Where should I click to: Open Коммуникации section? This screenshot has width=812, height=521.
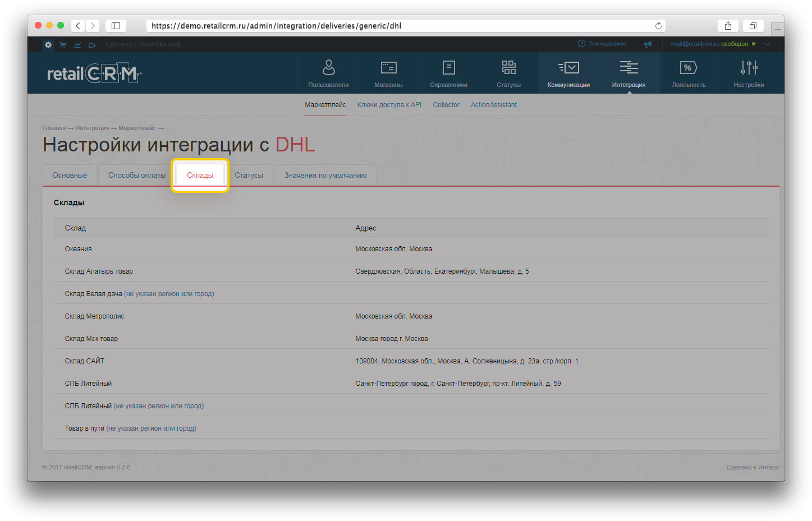(x=568, y=73)
